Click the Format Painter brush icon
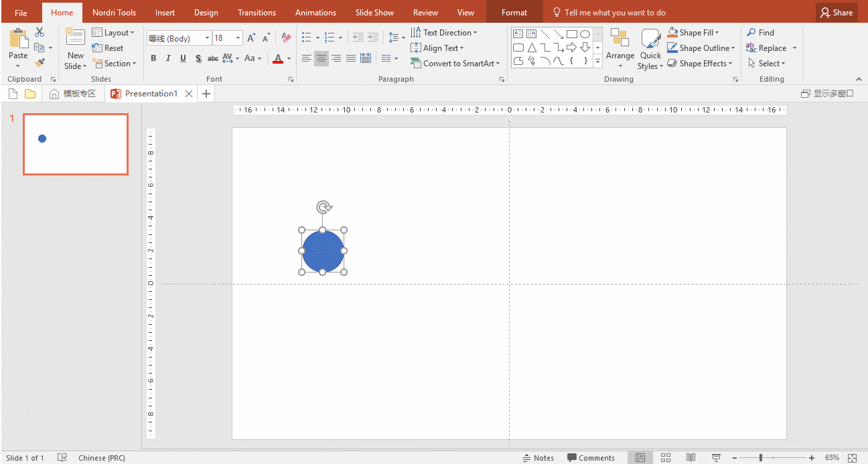Image resolution: width=868 pixels, height=464 pixels. tap(40, 63)
